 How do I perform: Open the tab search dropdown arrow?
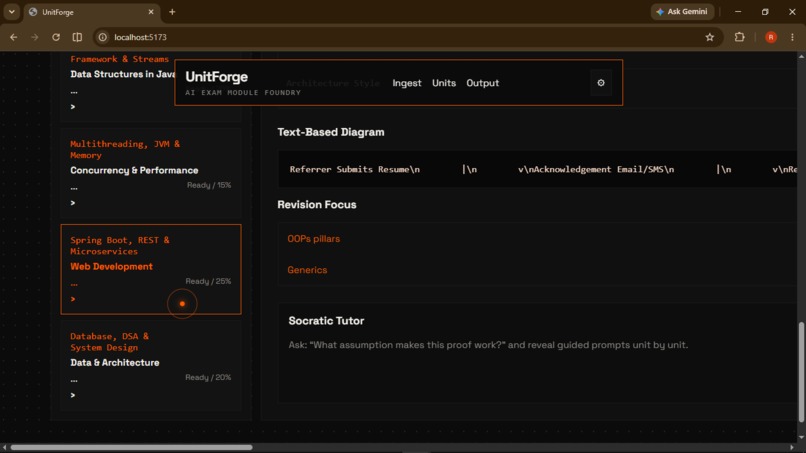11,12
